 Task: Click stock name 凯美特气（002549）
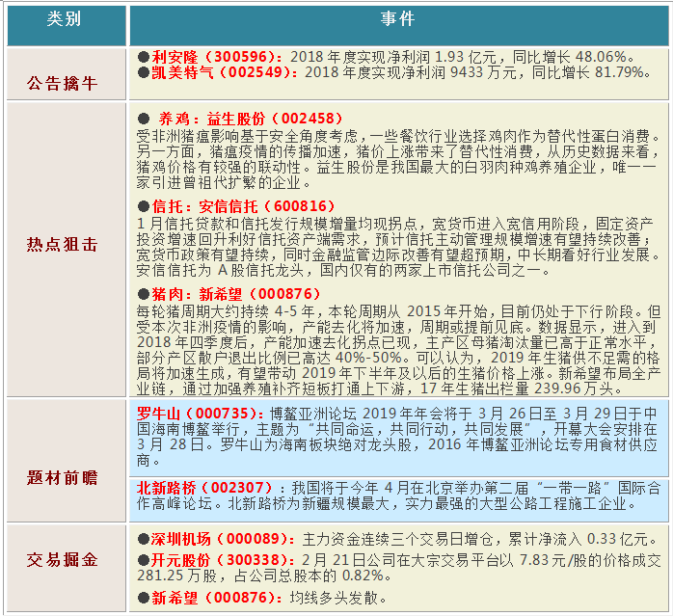point(225,72)
